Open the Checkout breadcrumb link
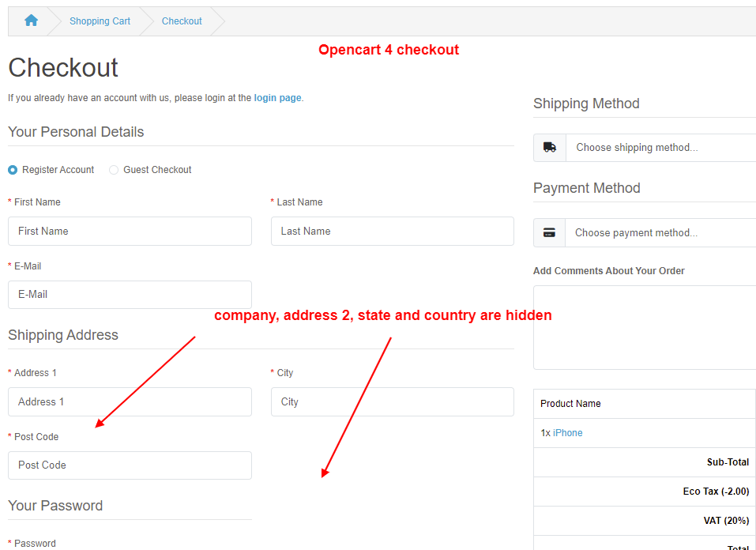Screen dimensions: 756x550 (x=182, y=21)
